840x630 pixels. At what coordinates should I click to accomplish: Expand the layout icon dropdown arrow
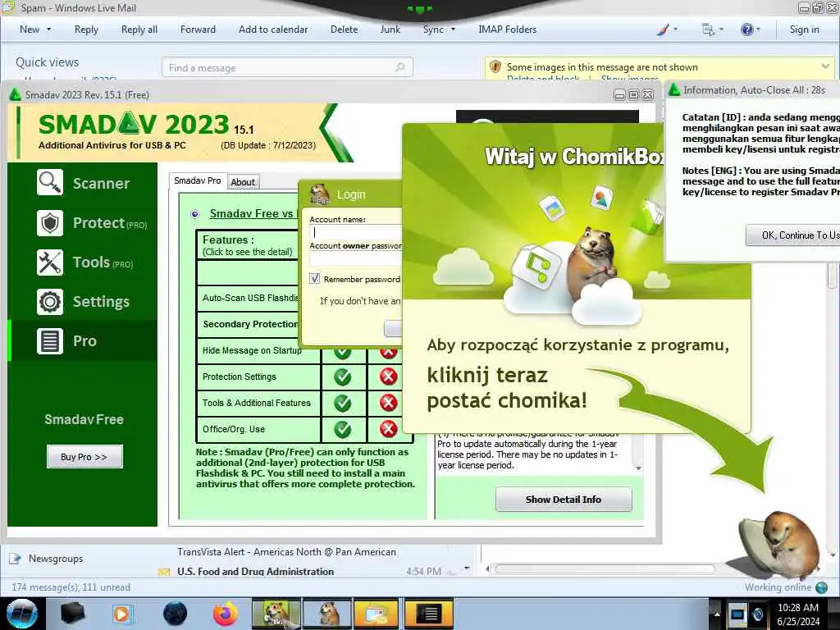coord(721,30)
